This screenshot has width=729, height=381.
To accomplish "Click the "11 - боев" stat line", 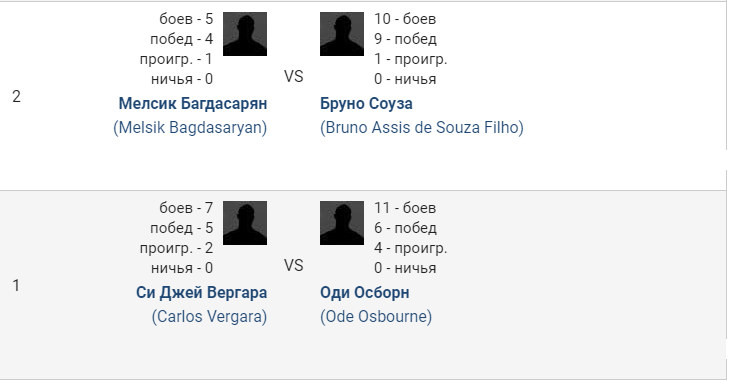I will (405, 207).
